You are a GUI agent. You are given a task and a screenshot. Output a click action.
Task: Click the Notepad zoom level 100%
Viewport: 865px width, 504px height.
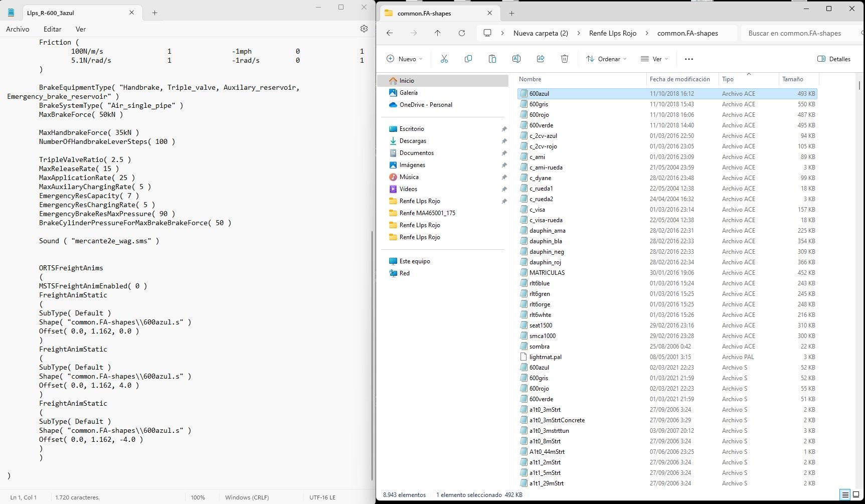[198, 497]
